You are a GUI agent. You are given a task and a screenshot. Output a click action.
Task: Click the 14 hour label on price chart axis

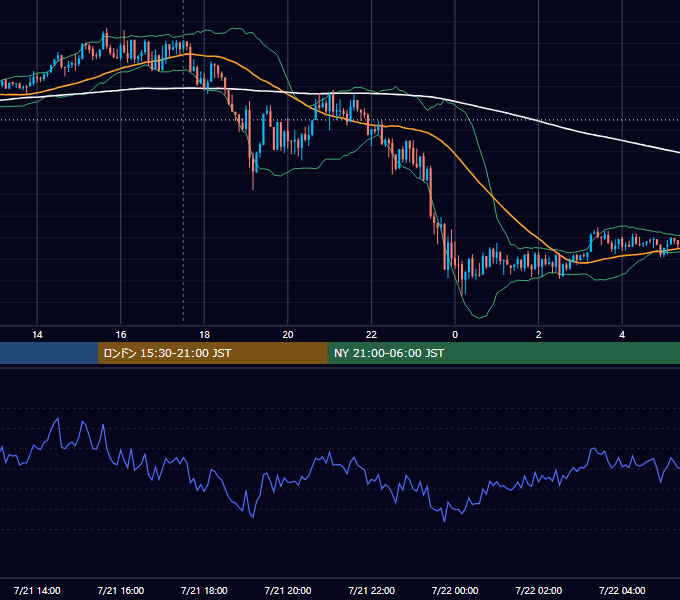[37, 335]
